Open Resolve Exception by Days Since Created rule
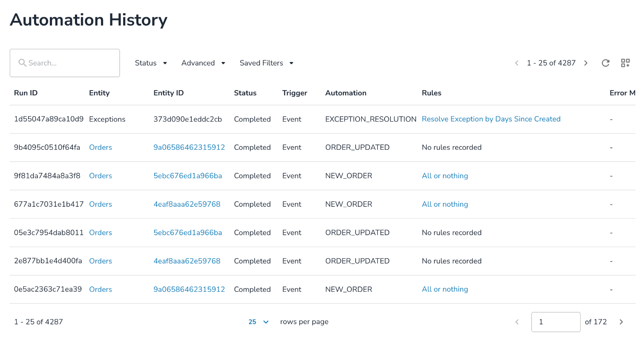The width and height of the screenshot is (644, 342). pos(491,119)
